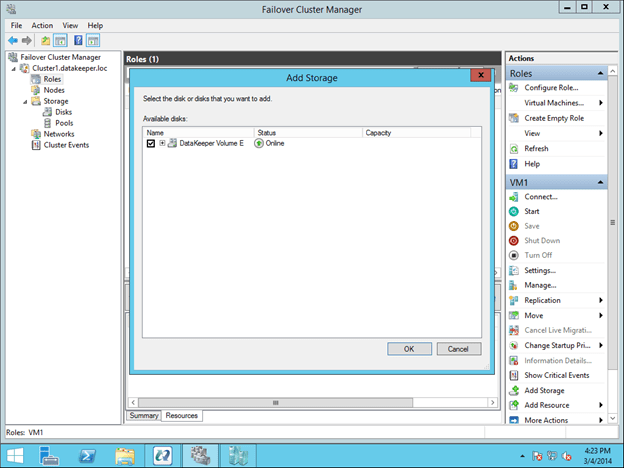Collapse the Storage tree node
624x468 pixels.
coord(24,101)
